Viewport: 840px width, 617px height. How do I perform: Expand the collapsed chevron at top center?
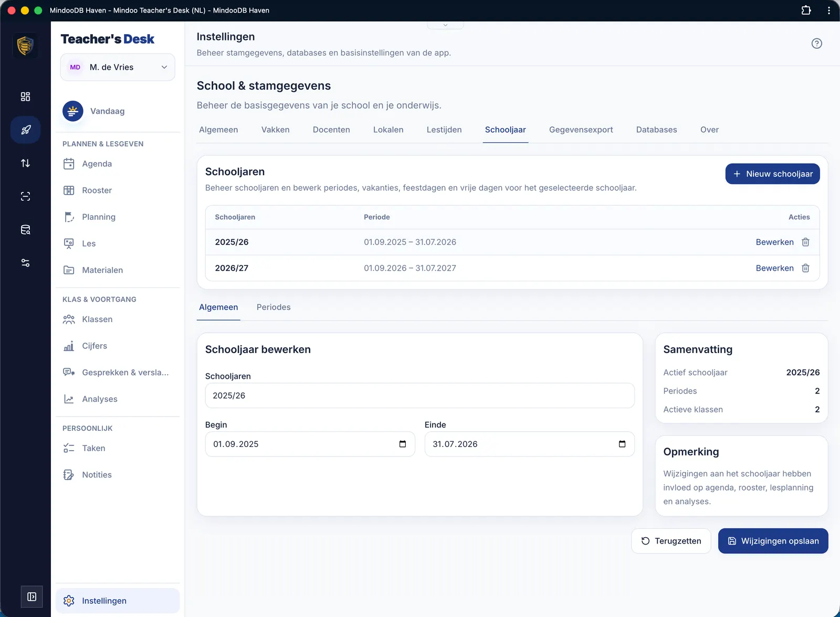coord(445,25)
